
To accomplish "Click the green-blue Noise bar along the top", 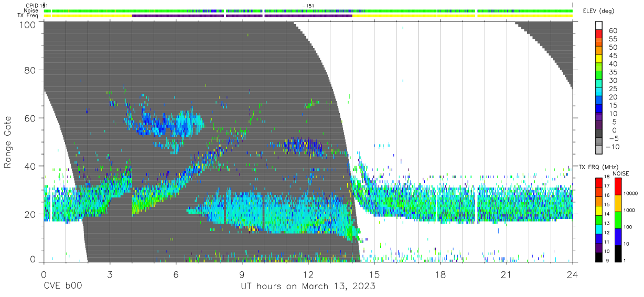I will pyautogui.click(x=308, y=10).
